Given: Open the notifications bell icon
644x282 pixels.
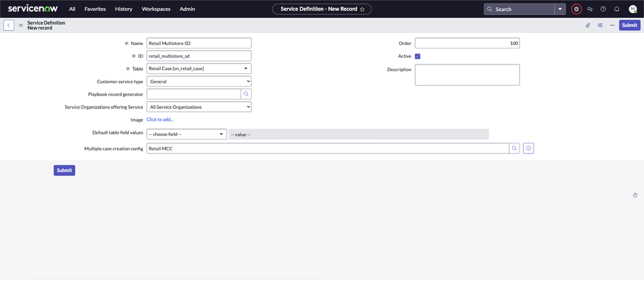Looking at the screenshot, I should [x=617, y=9].
